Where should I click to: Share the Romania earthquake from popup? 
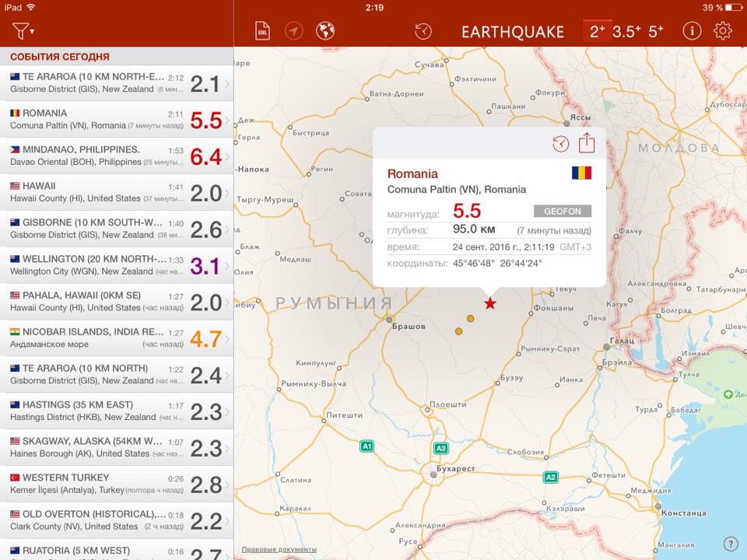click(x=587, y=142)
